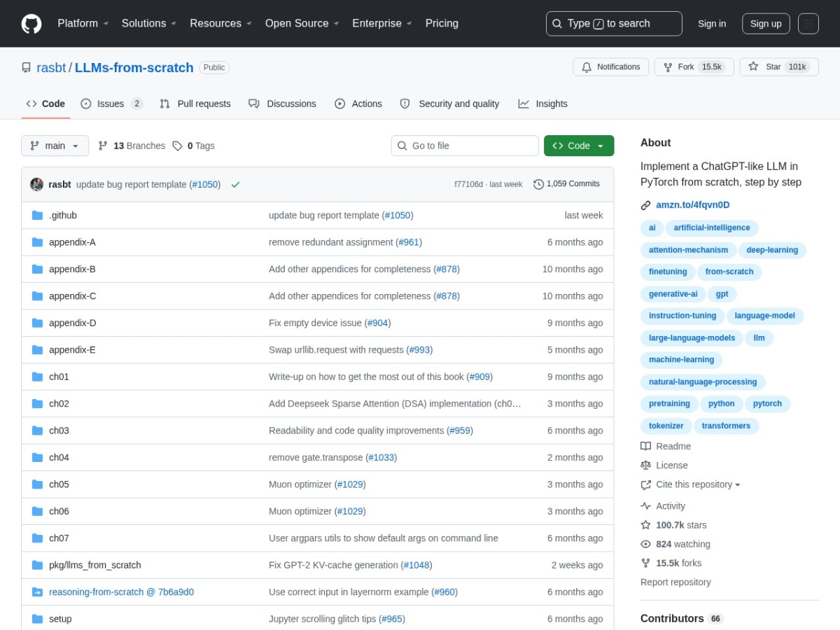Open the Insights tab

(x=543, y=104)
